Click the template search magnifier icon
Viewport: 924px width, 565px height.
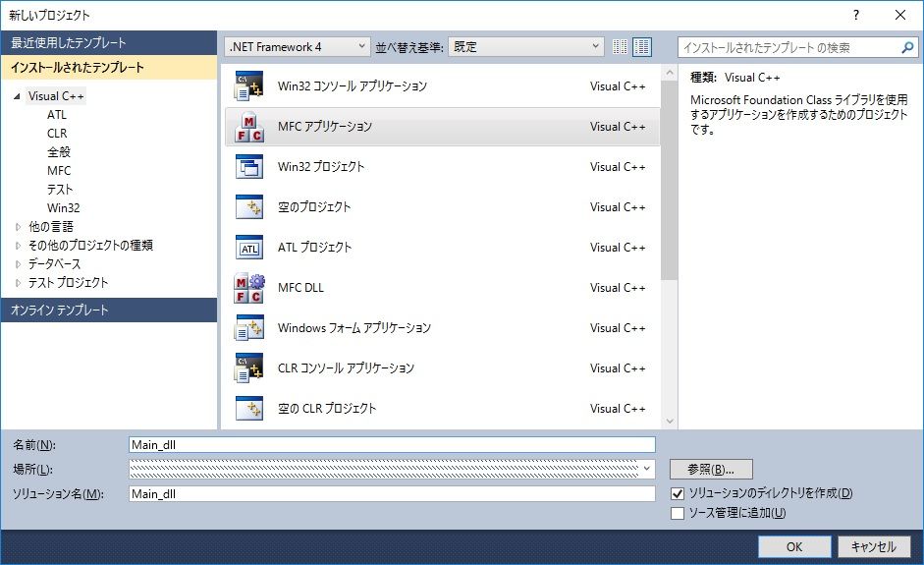click(x=907, y=47)
